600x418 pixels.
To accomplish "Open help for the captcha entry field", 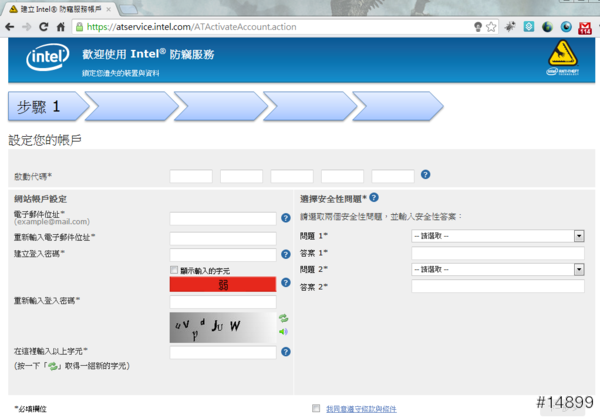I will click(285, 352).
